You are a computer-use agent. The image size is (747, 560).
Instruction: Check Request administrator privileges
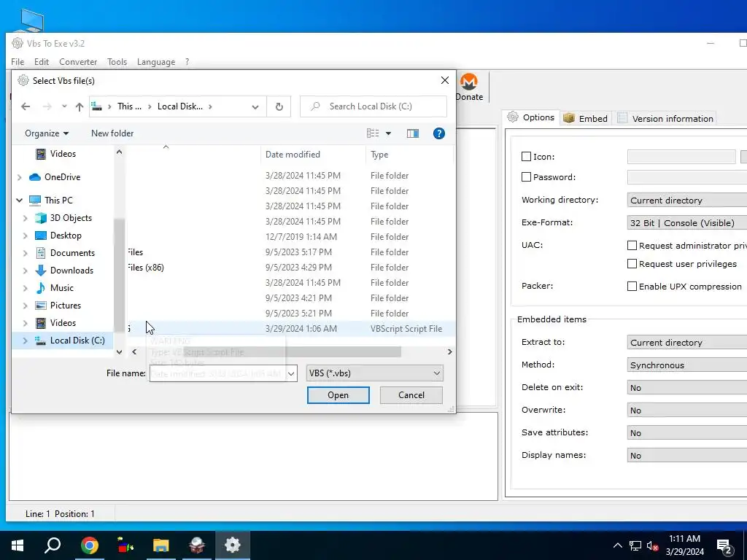(632, 246)
